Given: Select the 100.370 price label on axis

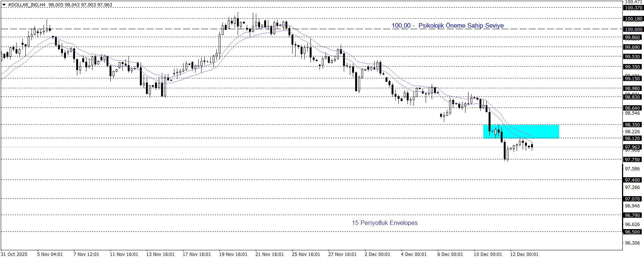Looking at the screenshot, I should [633, 8].
